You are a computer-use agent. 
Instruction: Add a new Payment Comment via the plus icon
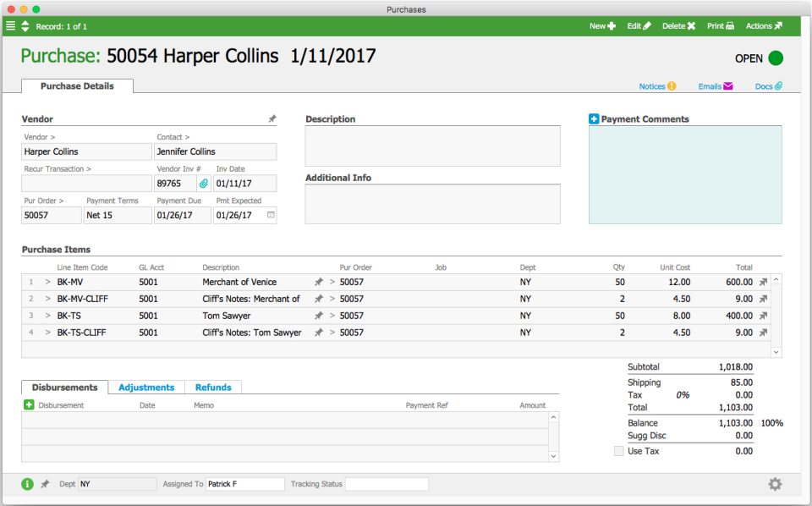(593, 118)
